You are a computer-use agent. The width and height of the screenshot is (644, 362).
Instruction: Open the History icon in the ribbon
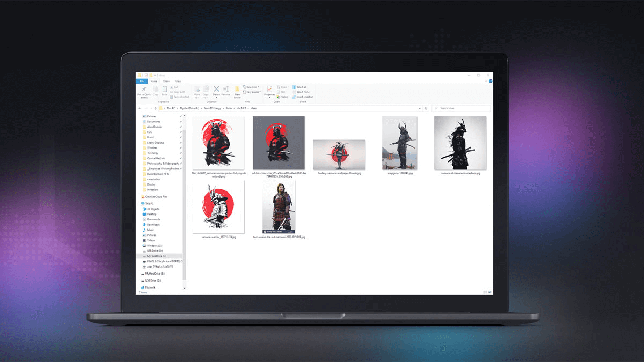click(x=283, y=97)
